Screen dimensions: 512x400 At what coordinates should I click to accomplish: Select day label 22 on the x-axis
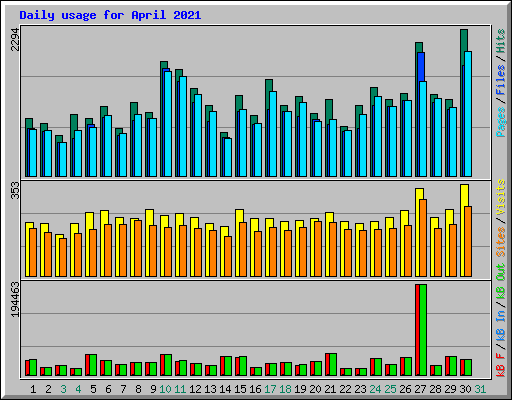coord(345,389)
